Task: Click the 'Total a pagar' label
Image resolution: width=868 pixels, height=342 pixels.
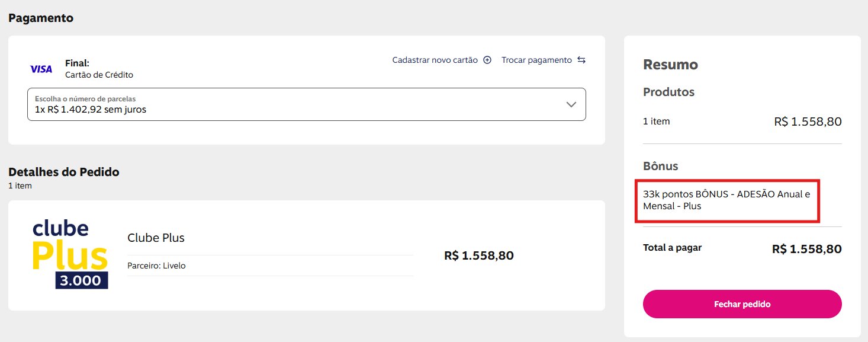Action: (x=672, y=248)
